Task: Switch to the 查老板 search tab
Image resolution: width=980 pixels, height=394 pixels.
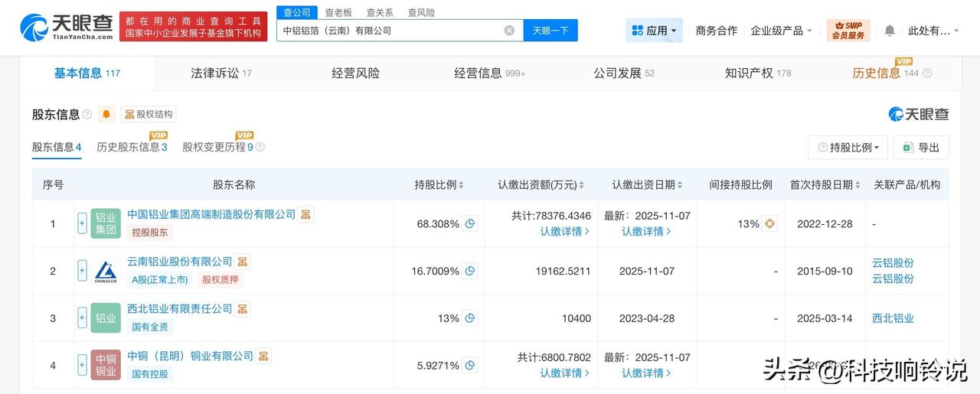Action: click(x=338, y=12)
